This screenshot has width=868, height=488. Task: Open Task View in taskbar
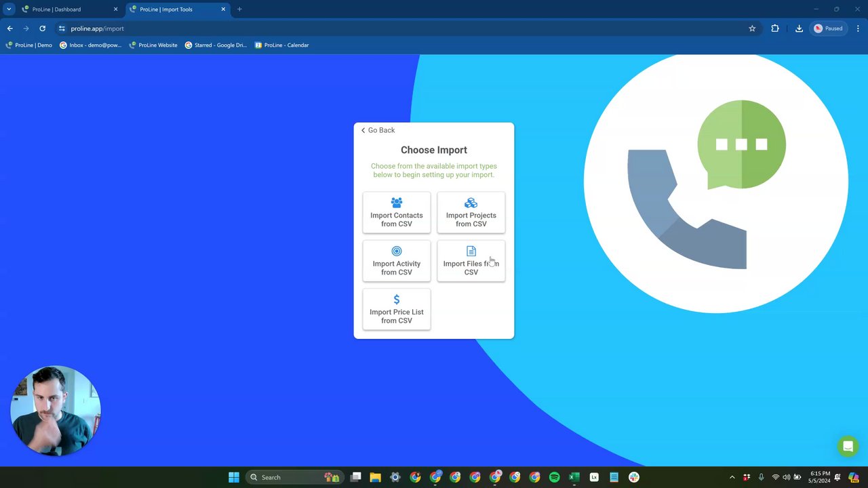tap(355, 477)
